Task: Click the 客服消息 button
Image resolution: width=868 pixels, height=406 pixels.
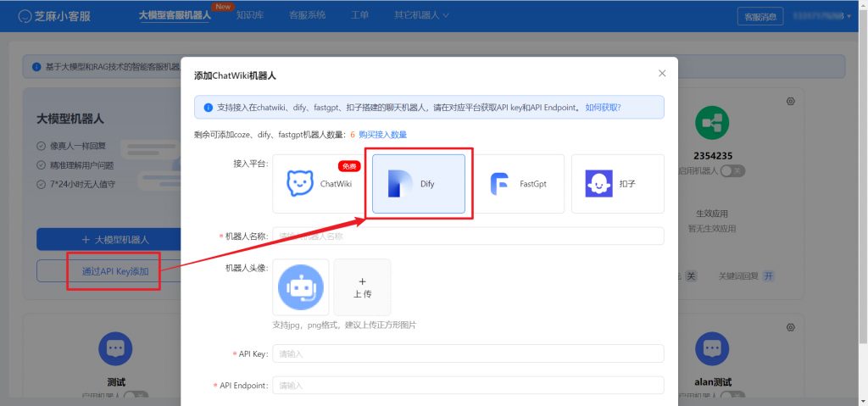Action: click(x=760, y=17)
